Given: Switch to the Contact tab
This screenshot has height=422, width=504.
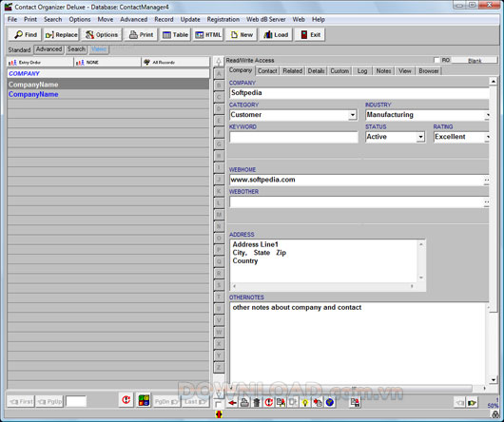Looking at the screenshot, I should (x=267, y=71).
